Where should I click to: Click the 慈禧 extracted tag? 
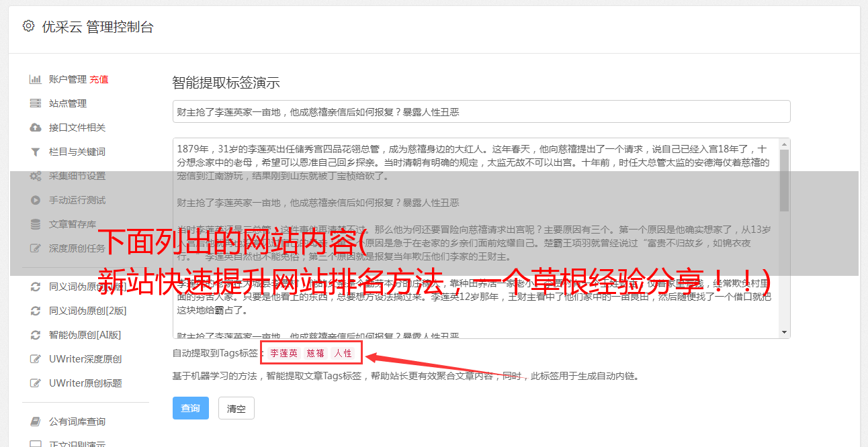tap(316, 353)
